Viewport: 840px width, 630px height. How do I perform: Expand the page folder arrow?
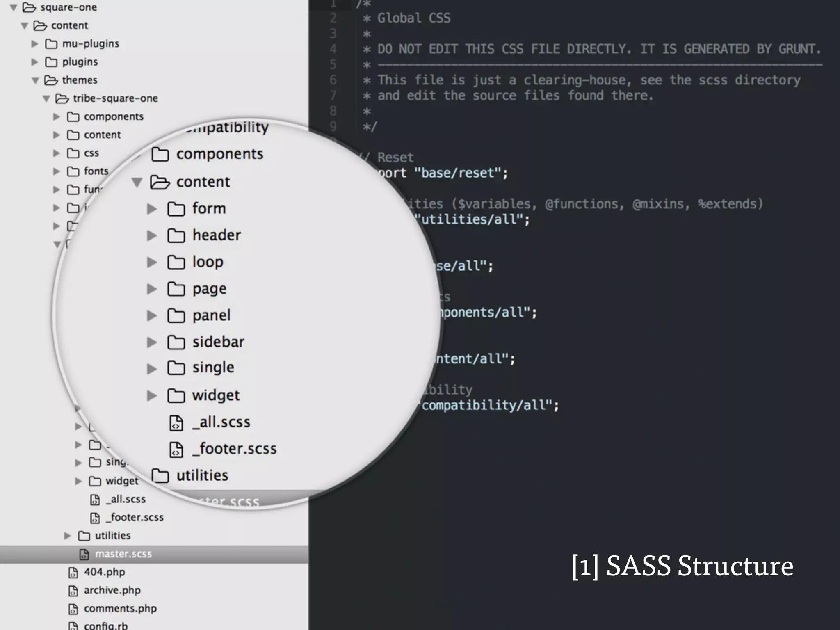click(152, 289)
